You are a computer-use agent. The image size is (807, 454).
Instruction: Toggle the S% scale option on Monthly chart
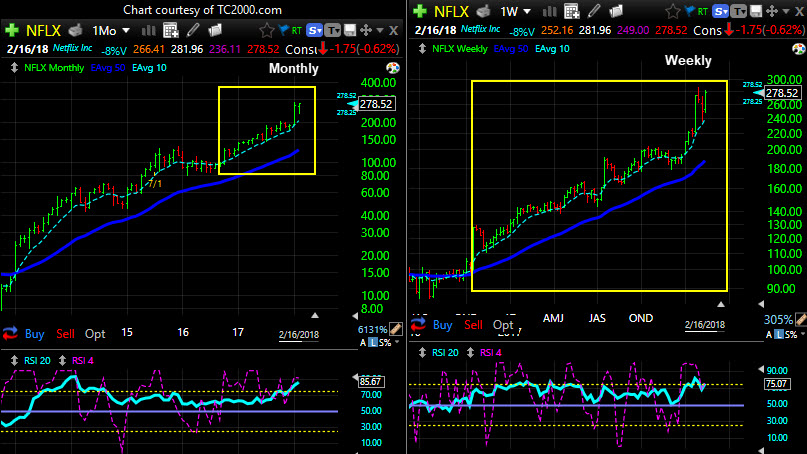tap(384, 343)
